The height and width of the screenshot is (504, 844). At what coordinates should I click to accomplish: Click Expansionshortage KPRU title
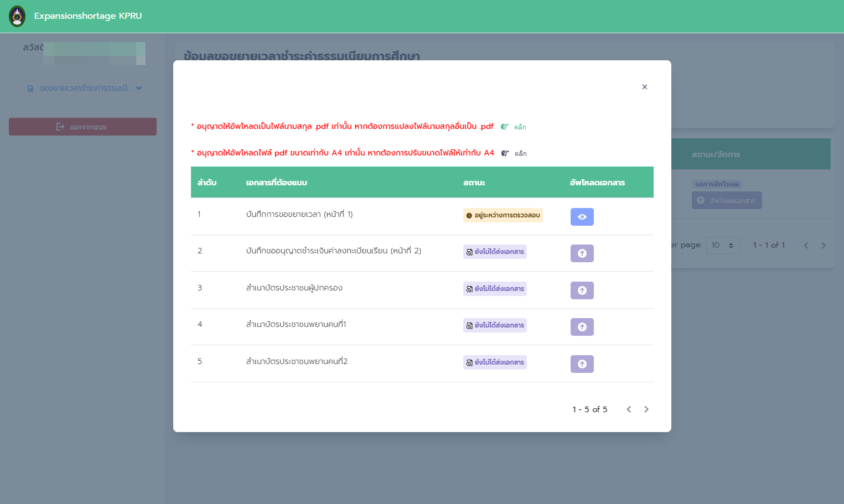(x=88, y=16)
